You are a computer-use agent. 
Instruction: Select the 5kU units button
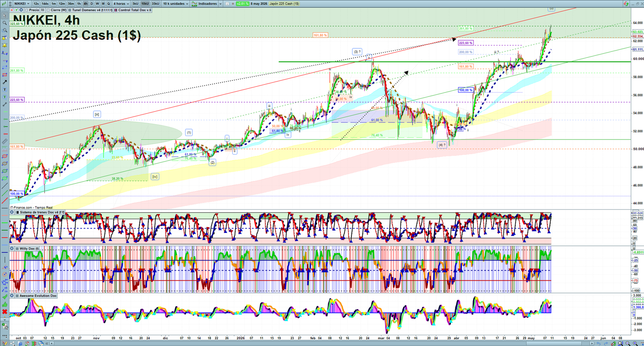[135, 4]
